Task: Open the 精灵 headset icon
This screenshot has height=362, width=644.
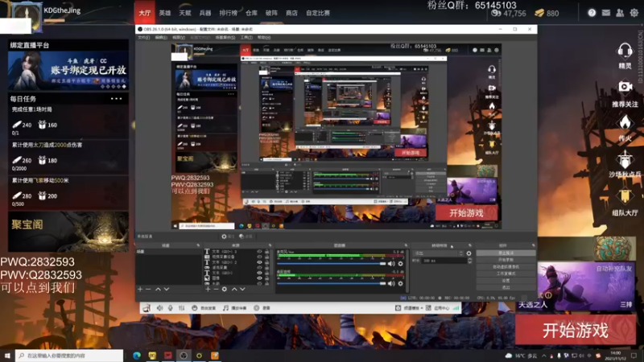Action: coord(625,51)
